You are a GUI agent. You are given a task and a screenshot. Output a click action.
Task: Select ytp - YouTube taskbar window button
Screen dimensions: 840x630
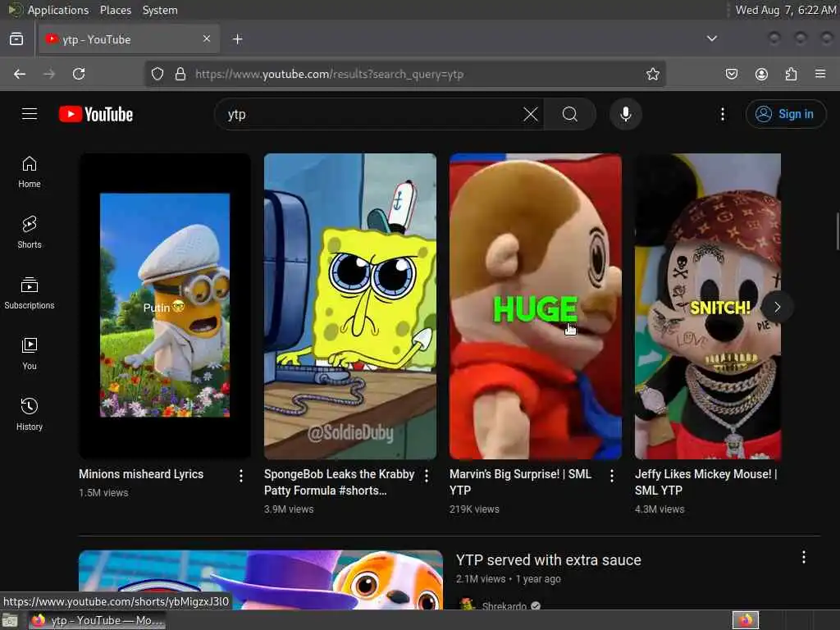click(x=97, y=620)
